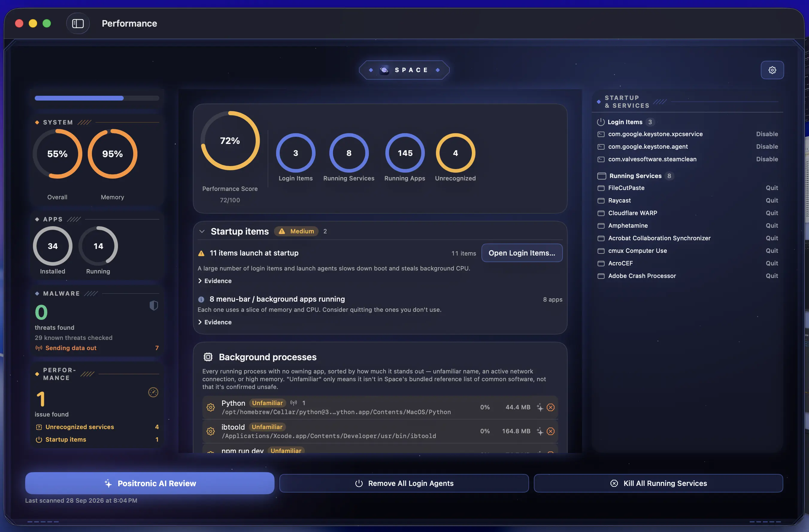
Task: Click the Running Services window icon header
Action: click(x=601, y=176)
